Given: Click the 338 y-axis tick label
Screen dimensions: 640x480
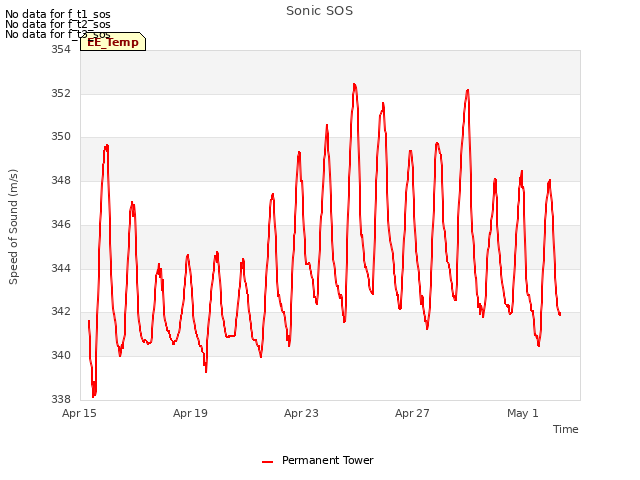Looking at the screenshot, I should [x=61, y=399].
